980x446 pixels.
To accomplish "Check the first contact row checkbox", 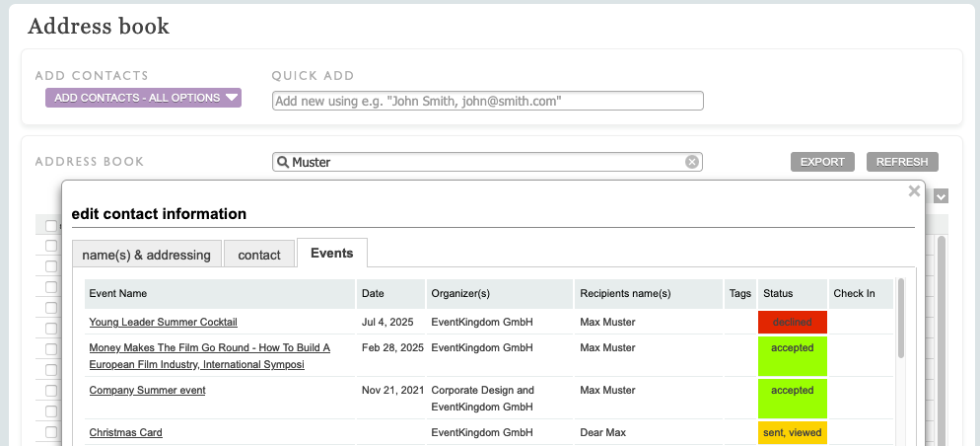I will coord(51,246).
